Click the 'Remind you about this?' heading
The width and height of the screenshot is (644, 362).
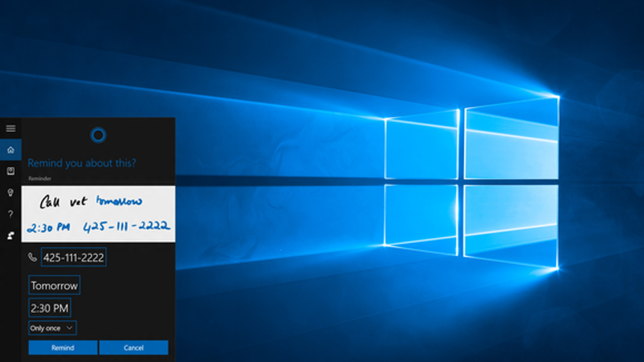tap(82, 163)
